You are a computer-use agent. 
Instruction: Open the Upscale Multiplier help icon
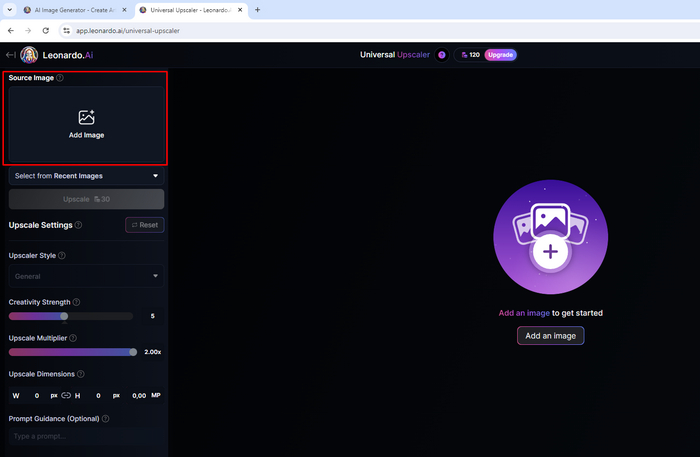[x=73, y=338]
